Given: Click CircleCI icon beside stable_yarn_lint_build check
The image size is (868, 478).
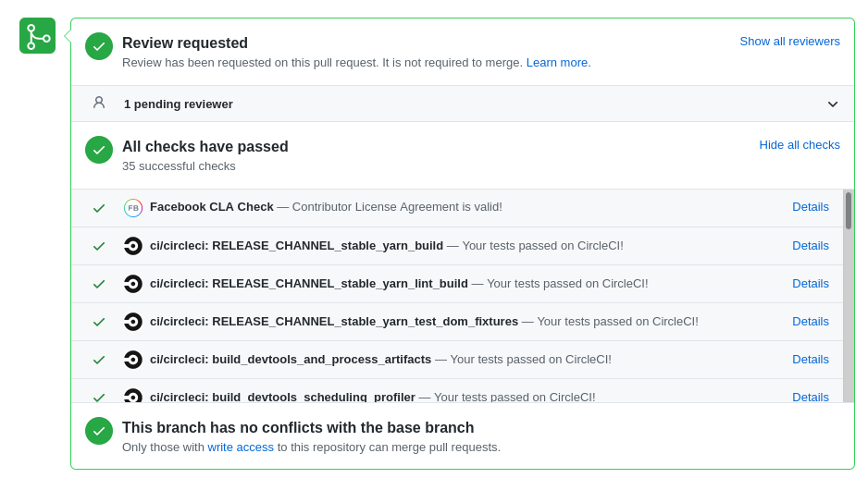Looking at the screenshot, I should [133, 284].
